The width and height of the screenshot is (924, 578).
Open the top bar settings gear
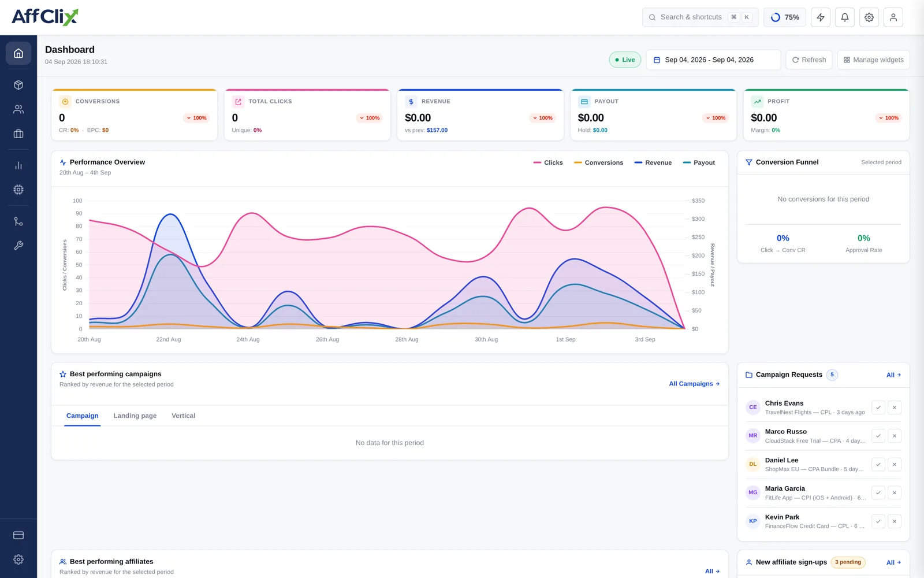pos(869,17)
